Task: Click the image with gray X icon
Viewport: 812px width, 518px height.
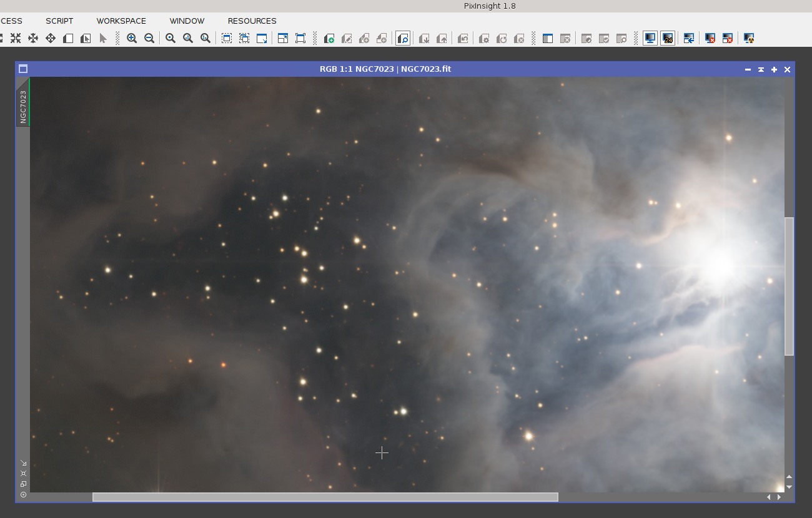Action: coord(519,38)
